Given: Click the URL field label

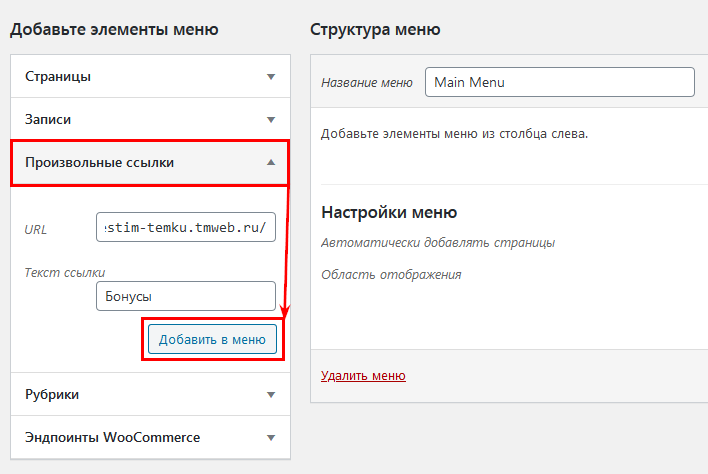Looking at the screenshot, I should [36, 230].
